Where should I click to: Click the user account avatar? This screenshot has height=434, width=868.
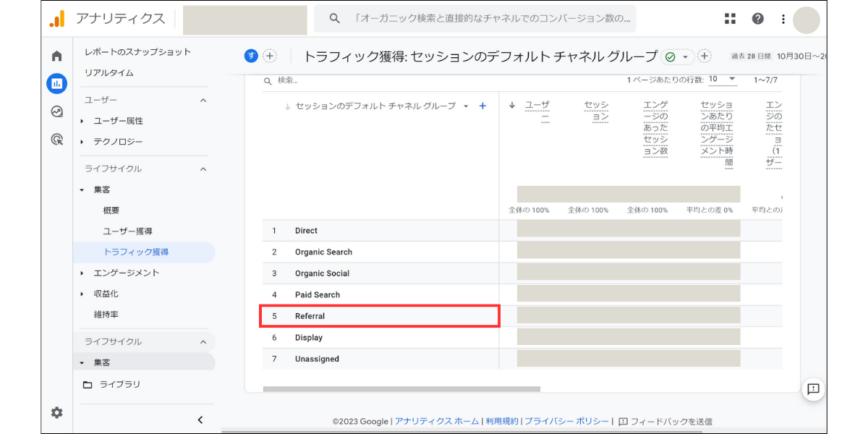[807, 20]
